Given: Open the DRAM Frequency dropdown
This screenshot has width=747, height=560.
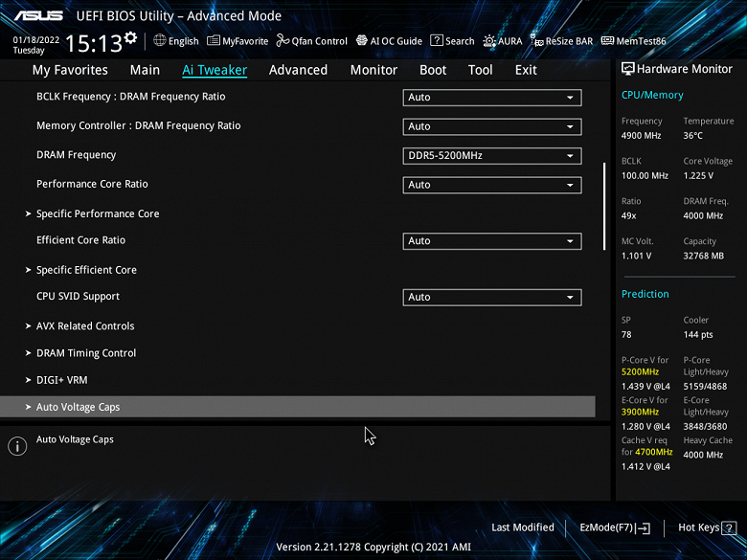Looking at the screenshot, I should 492,156.
